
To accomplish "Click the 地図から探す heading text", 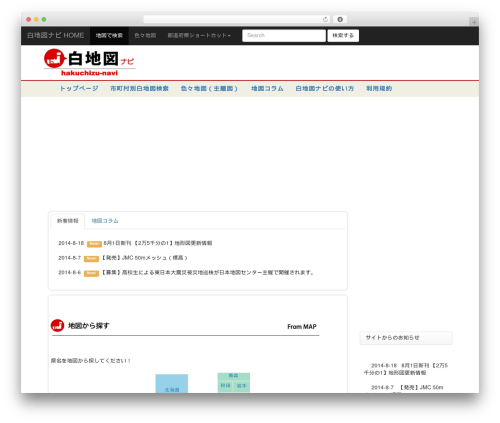I will (x=89, y=326).
